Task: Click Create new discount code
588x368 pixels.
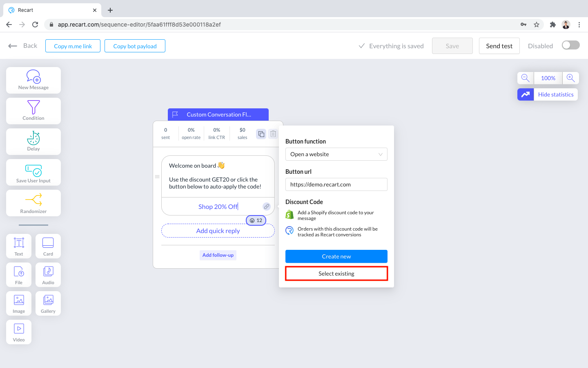Action: pos(336,256)
